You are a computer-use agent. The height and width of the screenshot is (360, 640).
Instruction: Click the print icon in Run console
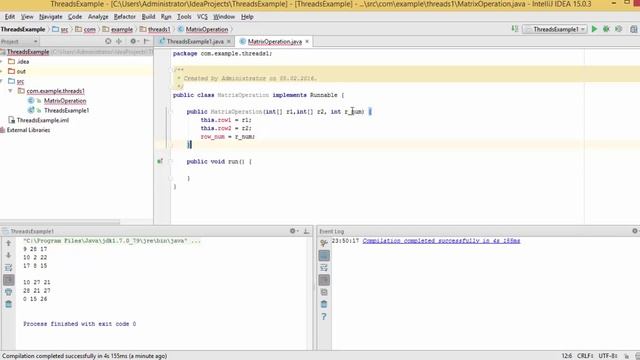(9, 292)
